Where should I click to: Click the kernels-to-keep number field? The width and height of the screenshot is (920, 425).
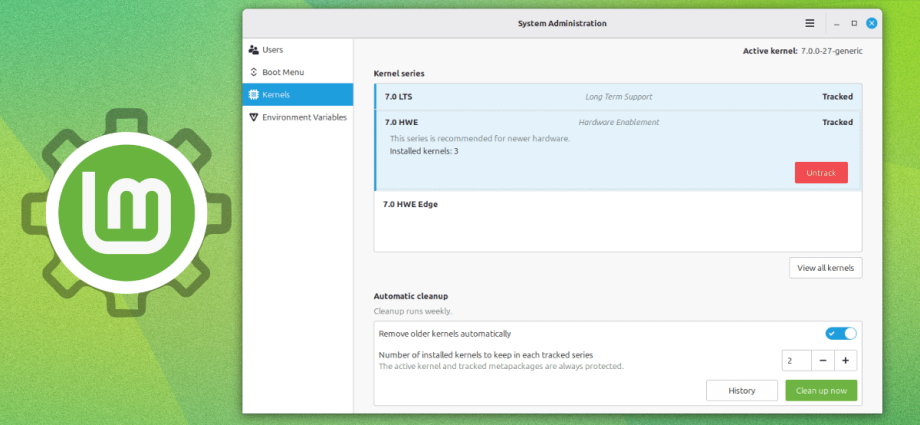click(797, 360)
